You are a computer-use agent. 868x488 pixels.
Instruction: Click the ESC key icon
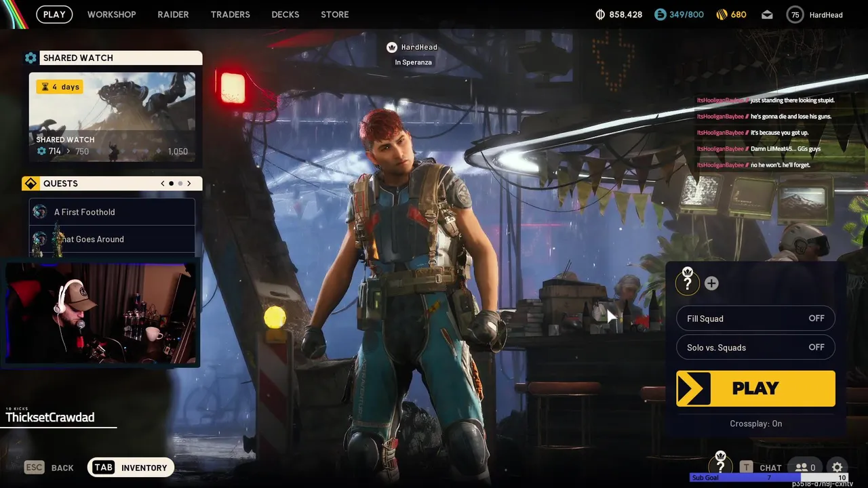pos(35,467)
